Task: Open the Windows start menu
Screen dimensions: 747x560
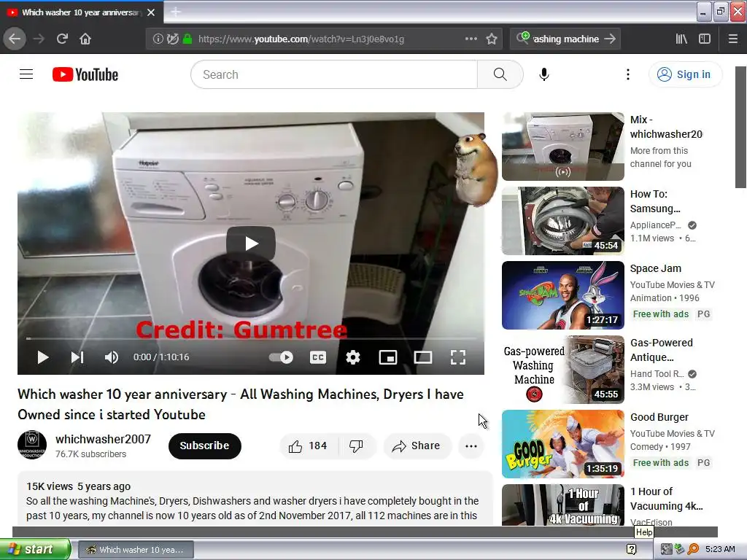Action: point(35,549)
